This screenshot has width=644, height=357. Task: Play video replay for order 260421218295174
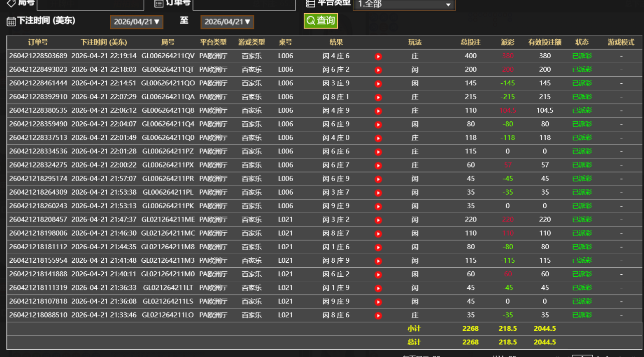[378, 179]
